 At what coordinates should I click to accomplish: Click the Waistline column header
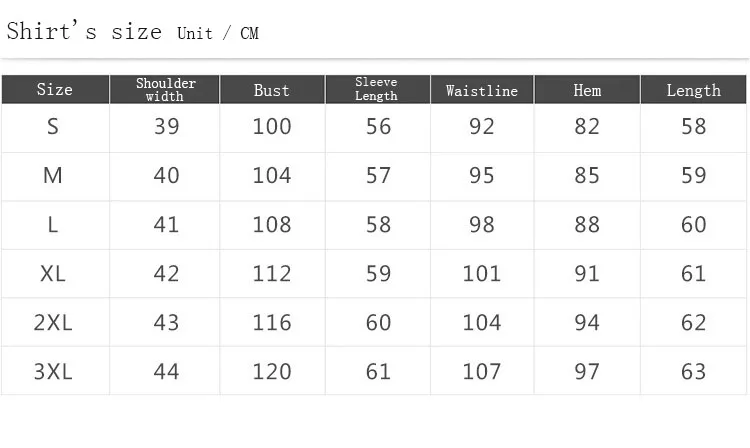pos(482,89)
